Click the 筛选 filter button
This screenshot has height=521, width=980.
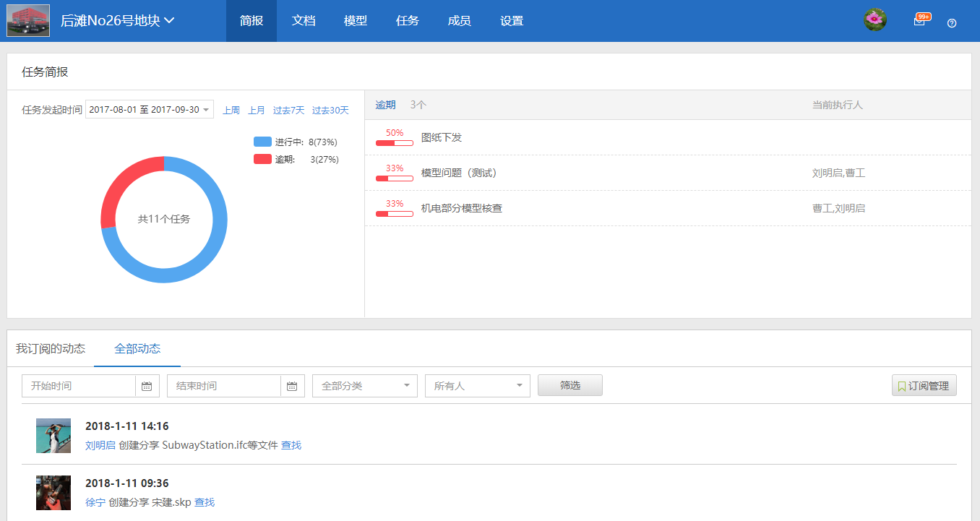tap(569, 386)
